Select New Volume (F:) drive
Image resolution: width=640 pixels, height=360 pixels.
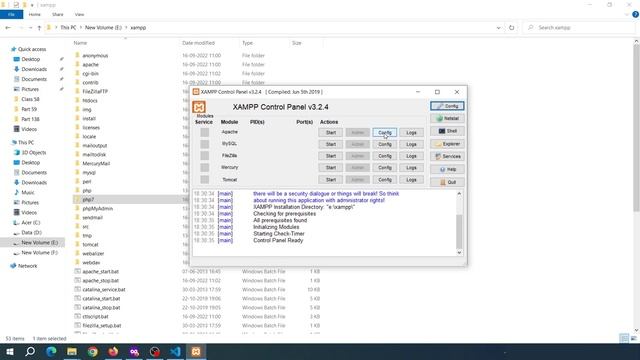tap(39, 253)
